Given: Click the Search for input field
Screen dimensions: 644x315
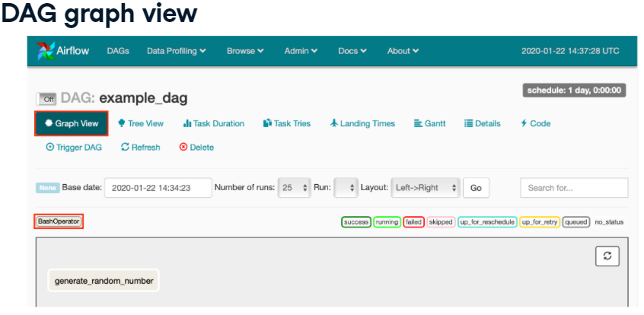Looking at the screenshot, I should (x=574, y=188).
